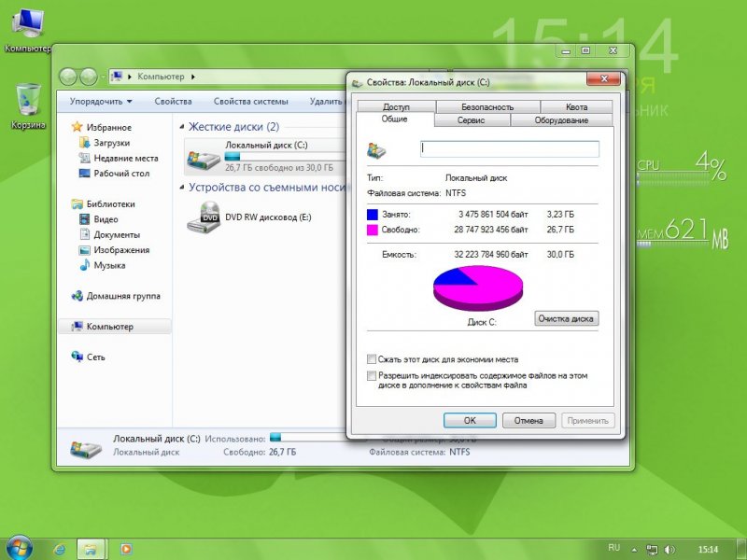This screenshot has width=747, height=560.
Task: Click the Недавние места icon
Action: pos(84,158)
